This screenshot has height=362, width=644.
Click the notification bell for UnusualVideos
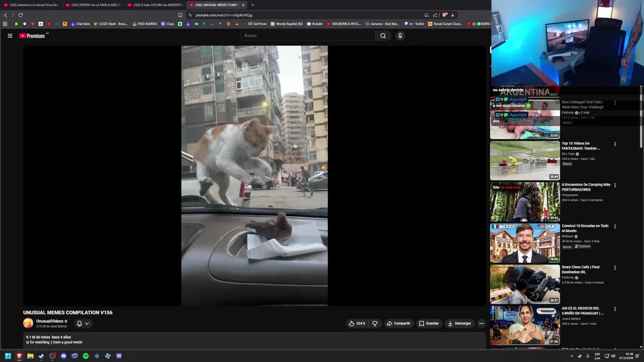click(x=79, y=323)
